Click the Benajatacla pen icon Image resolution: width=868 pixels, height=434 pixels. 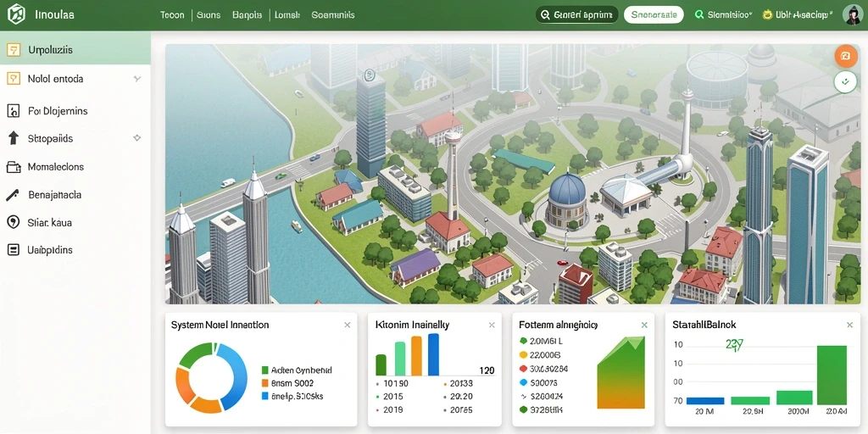[x=13, y=195]
